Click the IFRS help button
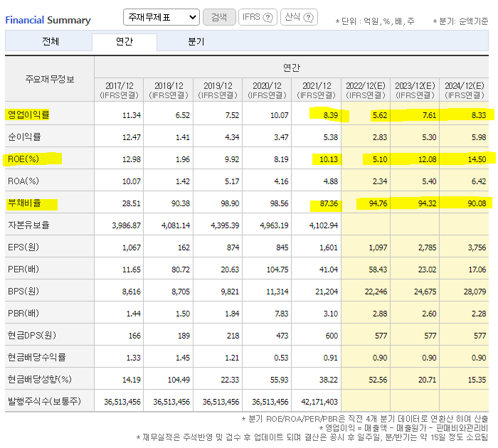Screen dimensions: 498x448 pyautogui.click(x=258, y=17)
